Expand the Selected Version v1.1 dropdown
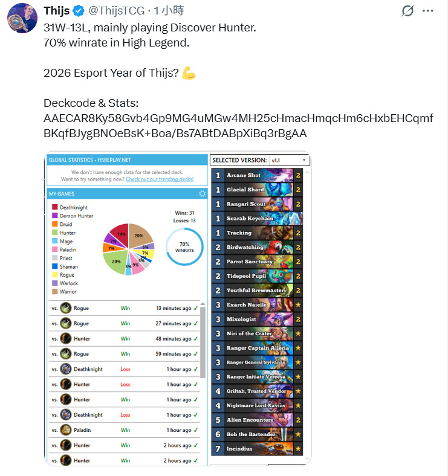 pyautogui.click(x=289, y=160)
